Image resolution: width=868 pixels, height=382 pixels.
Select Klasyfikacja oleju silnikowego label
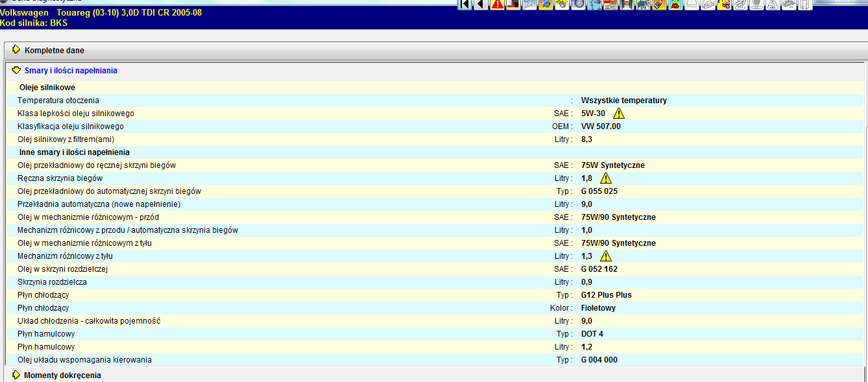click(x=71, y=126)
